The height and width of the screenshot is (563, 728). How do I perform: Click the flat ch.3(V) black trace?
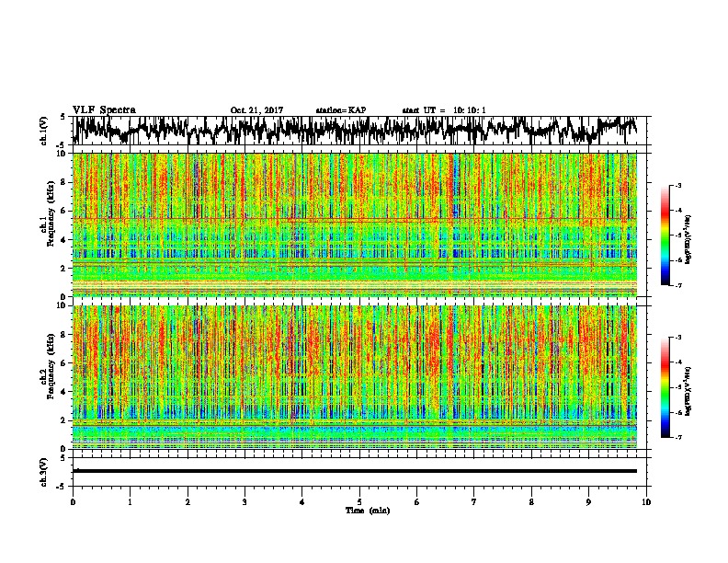pyautogui.click(x=355, y=471)
